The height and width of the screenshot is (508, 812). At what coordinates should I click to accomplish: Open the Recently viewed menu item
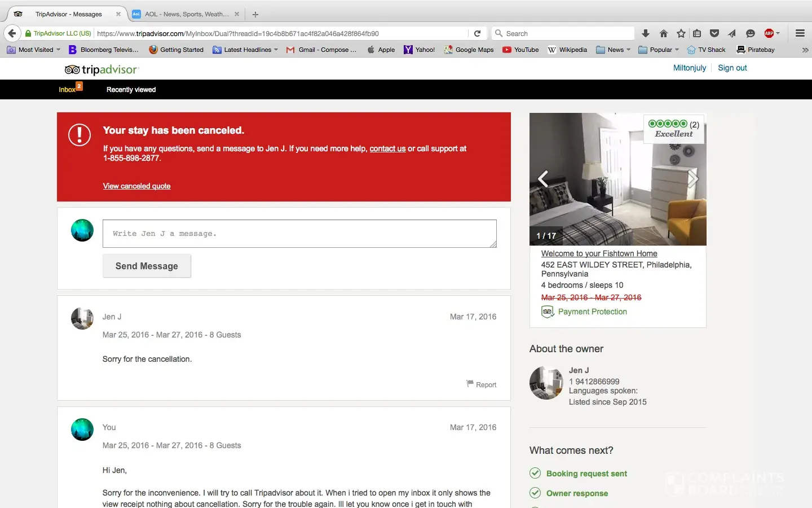131,89
